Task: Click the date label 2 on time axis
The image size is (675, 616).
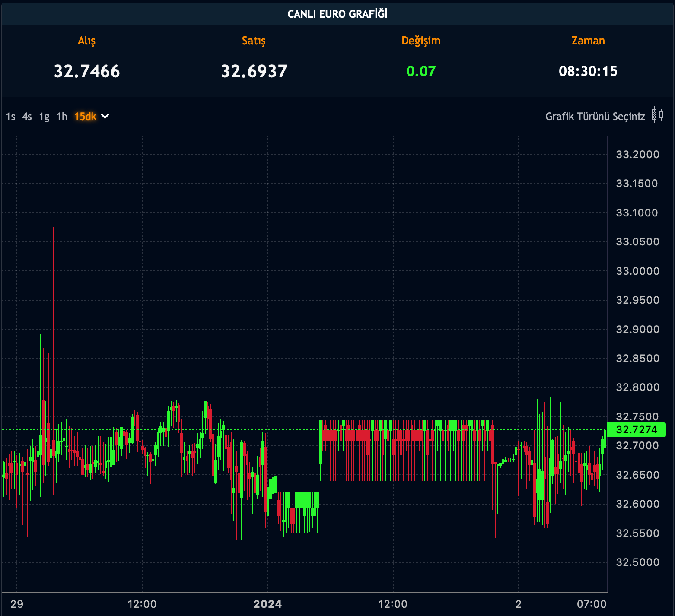Action: tap(519, 604)
